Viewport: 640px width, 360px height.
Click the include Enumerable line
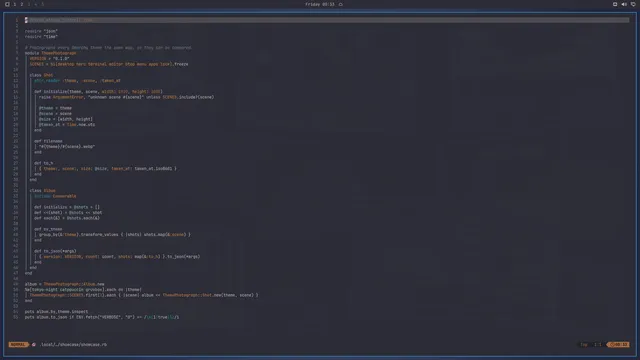tap(55, 196)
